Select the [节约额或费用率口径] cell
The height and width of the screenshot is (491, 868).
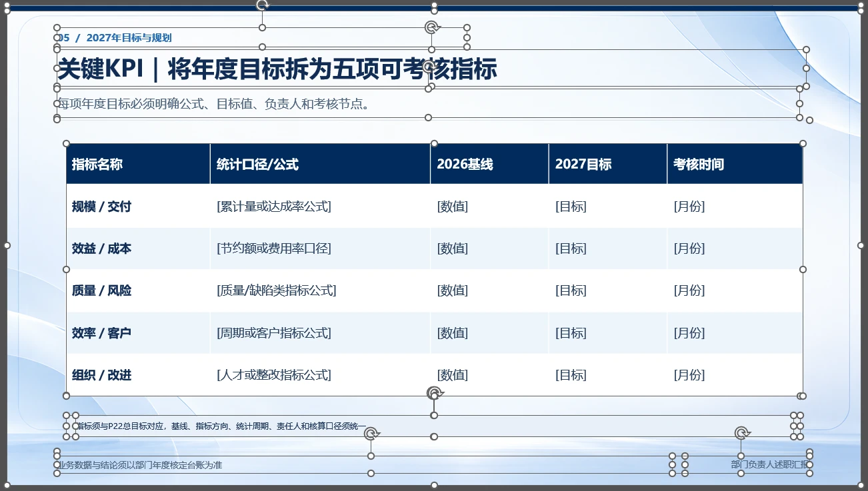pos(320,248)
